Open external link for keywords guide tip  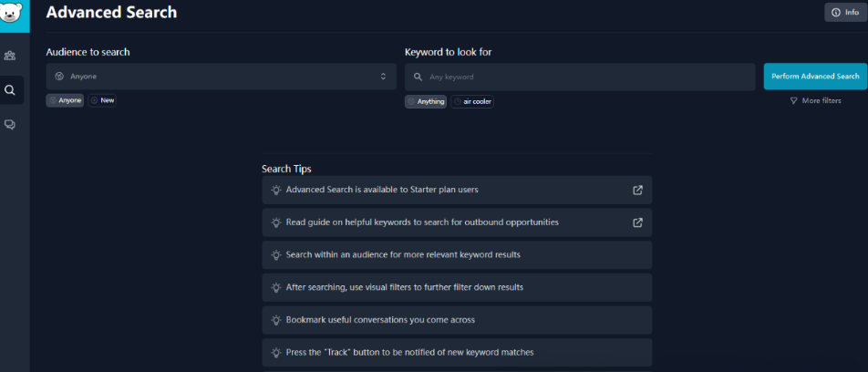[x=637, y=222]
